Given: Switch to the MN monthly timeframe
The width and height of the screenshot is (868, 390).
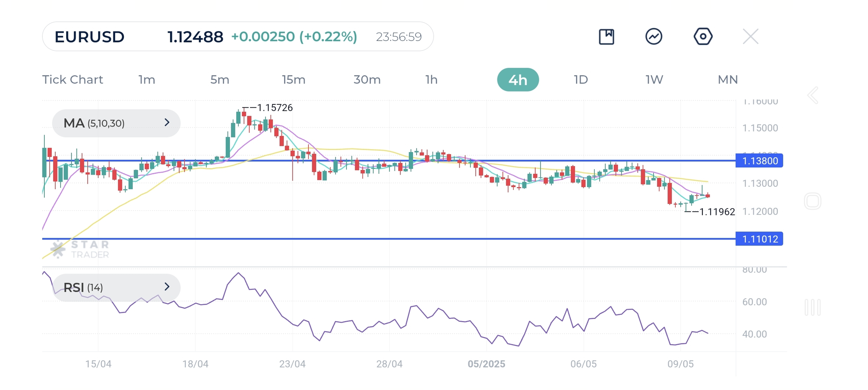Looking at the screenshot, I should click(x=728, y=80).
